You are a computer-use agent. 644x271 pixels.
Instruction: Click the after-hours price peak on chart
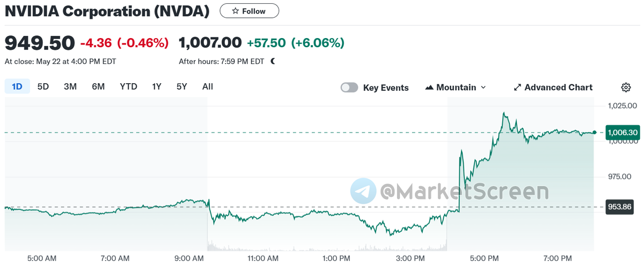click(504, 113)
